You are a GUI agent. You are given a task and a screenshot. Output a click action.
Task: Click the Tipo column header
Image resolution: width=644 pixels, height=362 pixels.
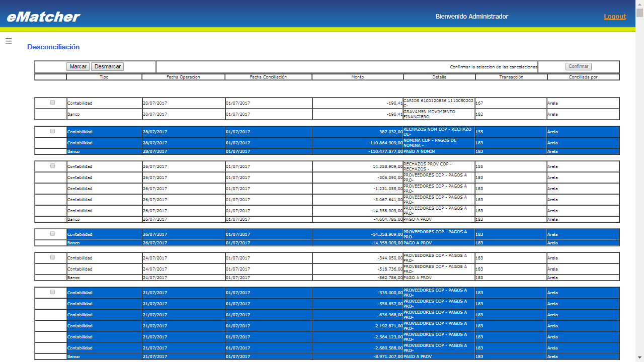click(104, 77)
